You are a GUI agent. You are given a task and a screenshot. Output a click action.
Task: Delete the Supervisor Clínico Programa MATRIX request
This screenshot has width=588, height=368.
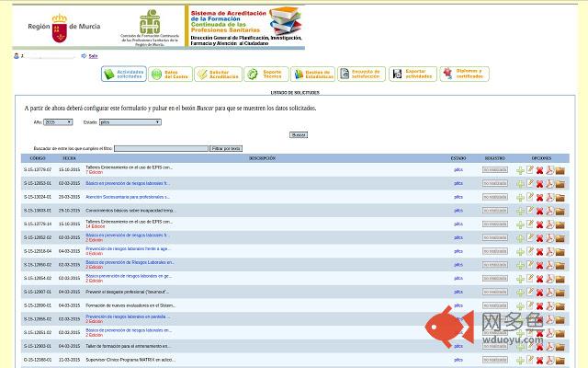(x=539, y=361)
